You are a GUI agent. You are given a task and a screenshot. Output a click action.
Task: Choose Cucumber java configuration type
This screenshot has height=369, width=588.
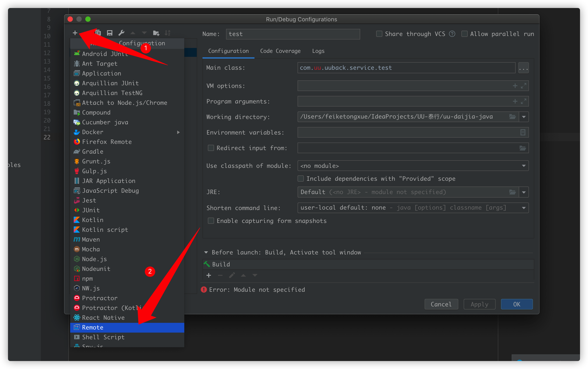tap(127, 122)
